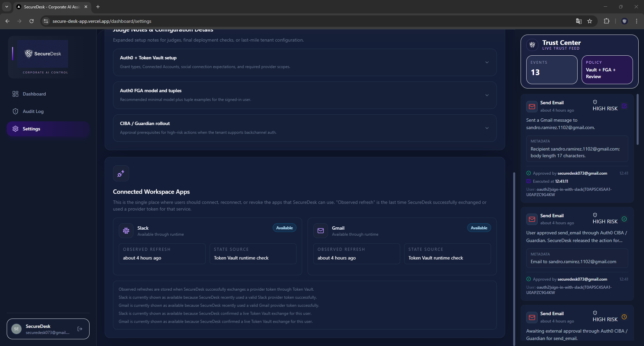Viewport: 644px width, 346px height.
Task: Click yellow pending clock icon beside third HIGH RISK
Action: coord(624,317)
